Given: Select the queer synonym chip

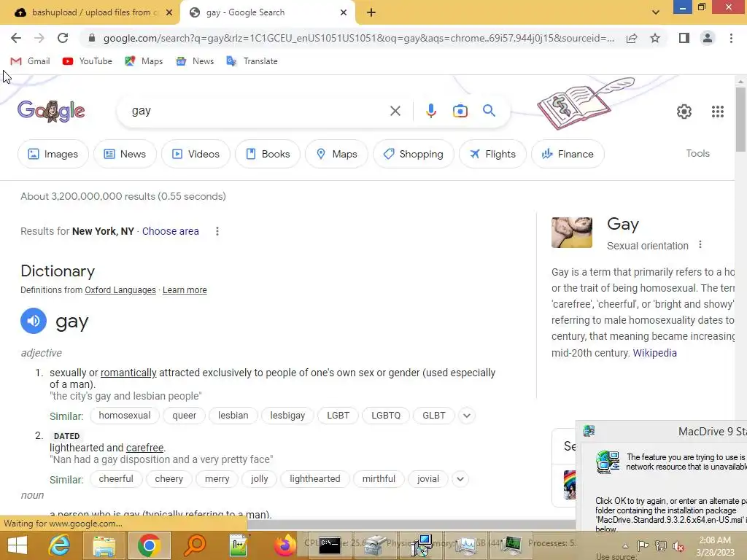Looking at the screenshot, I should 184,415.
